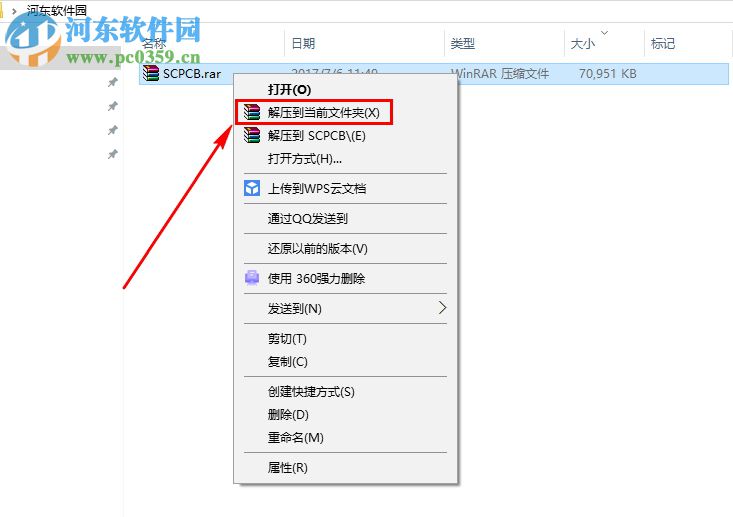Select 解压到 SCPCB\(E) menu entry

click(x=345, y=136)
